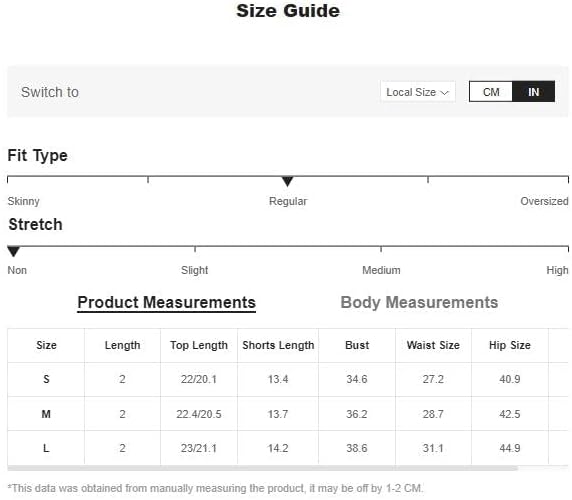Click the Stretch Non marker triangle

pyautogui.click(x=13, y=251)
